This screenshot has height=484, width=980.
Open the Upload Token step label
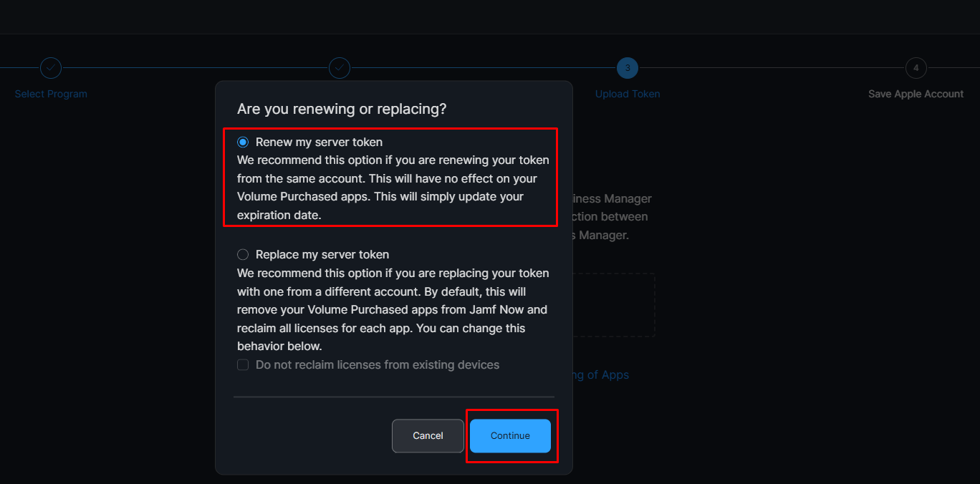point(628,94)
